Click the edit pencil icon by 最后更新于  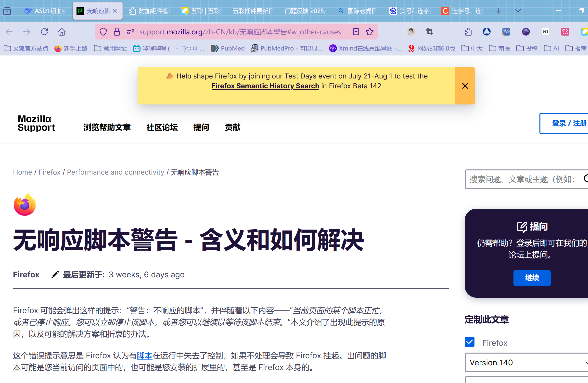(x=55, y=274)
